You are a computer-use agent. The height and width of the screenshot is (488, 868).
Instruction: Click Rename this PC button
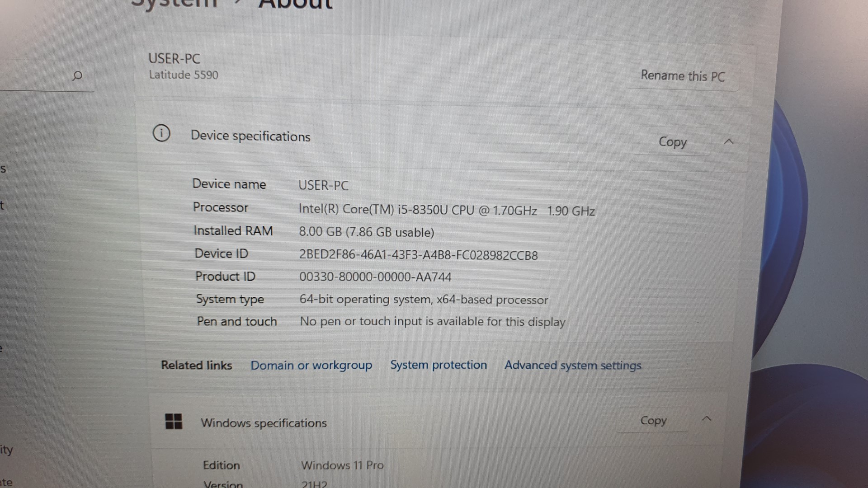683,76
